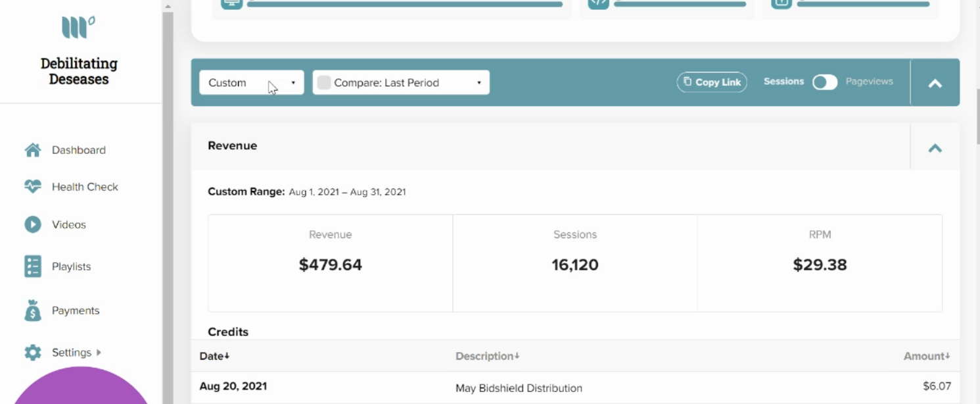Click the Copy Link button
The width and height of the screenshot is (980, 404).
(712, 82)
